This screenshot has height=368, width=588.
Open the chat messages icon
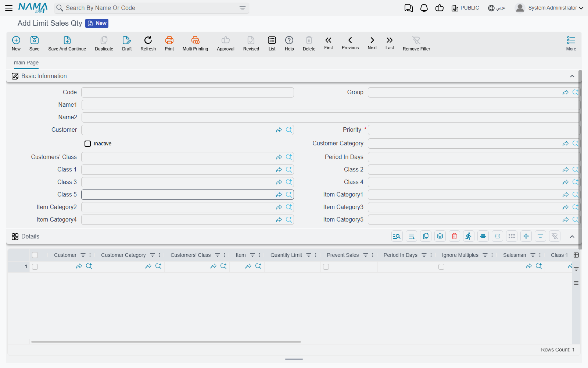pos(408,8)
